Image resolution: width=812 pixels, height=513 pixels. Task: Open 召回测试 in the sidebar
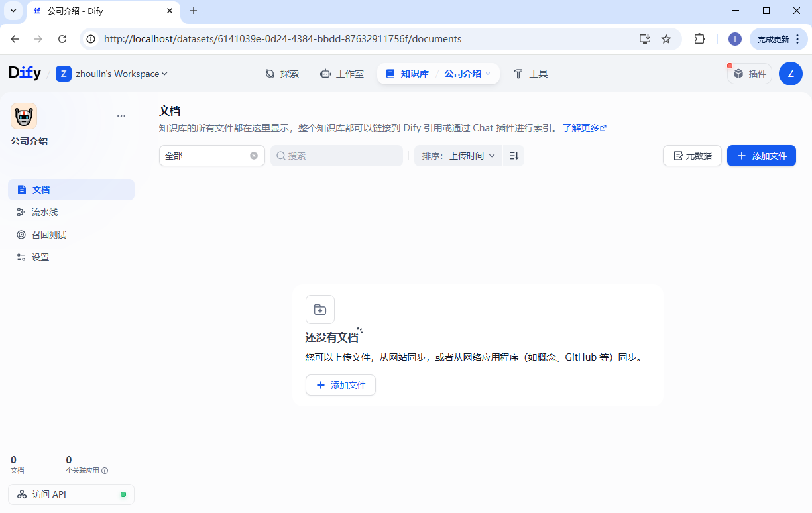coord(49,235)
